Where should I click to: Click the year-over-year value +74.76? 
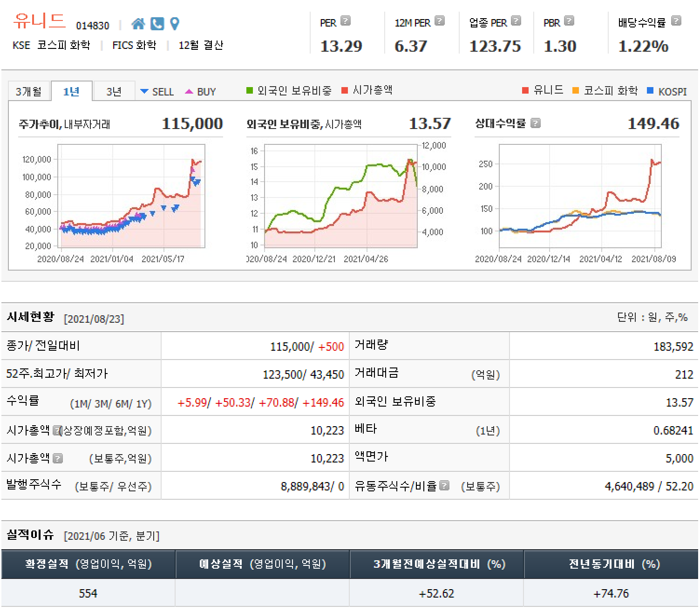(611, 593)
